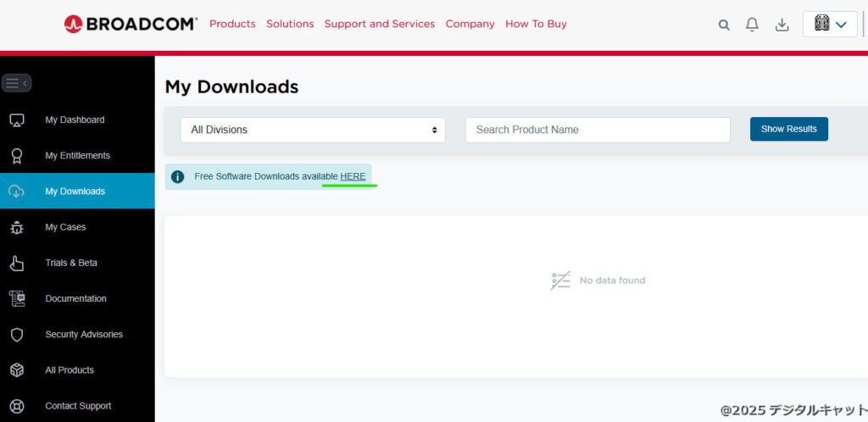Follow the HERE free downloads link
Screen dimensions: 868x422
[353, 176]
